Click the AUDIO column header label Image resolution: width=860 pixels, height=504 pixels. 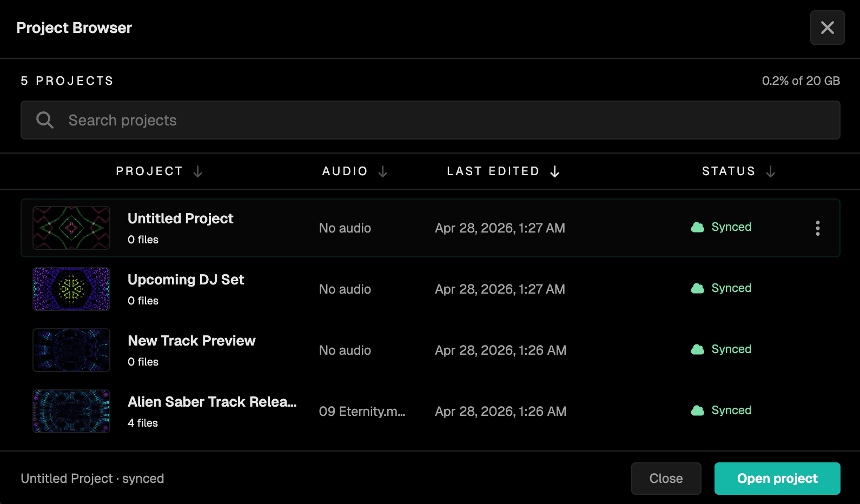coord(345,171)
